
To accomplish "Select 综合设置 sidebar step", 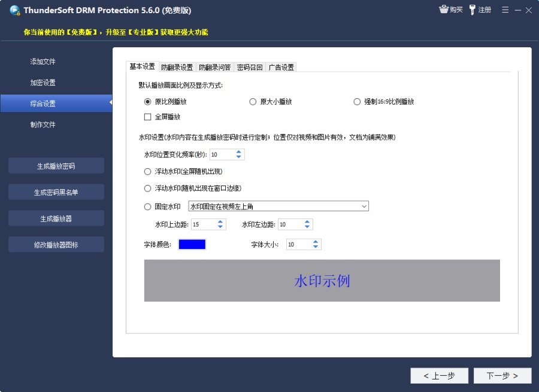I will point(56,104).
